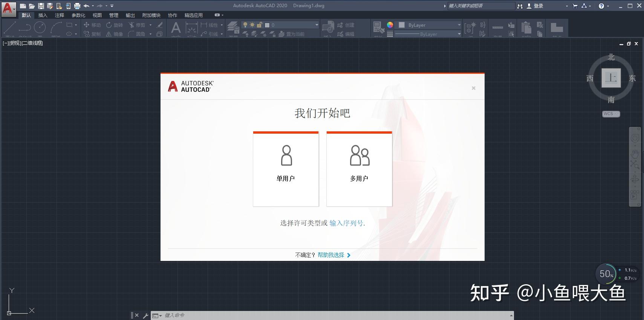Toggle layer lock padlock icon
The height and width of the screenshot is (320, 644).
click(260, 25)
